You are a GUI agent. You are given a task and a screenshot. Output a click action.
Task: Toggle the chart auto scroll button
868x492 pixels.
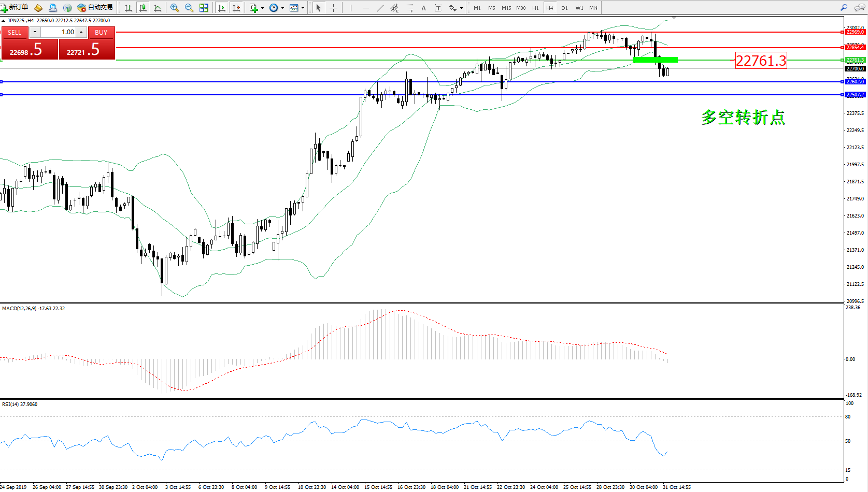pyautogui.click(x=222, y=8)
